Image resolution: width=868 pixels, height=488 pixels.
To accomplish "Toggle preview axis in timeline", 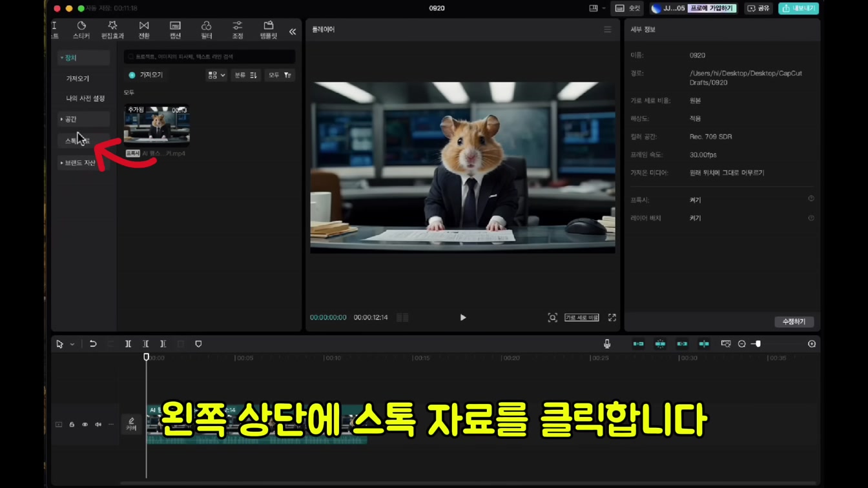I will coord(704,344).
